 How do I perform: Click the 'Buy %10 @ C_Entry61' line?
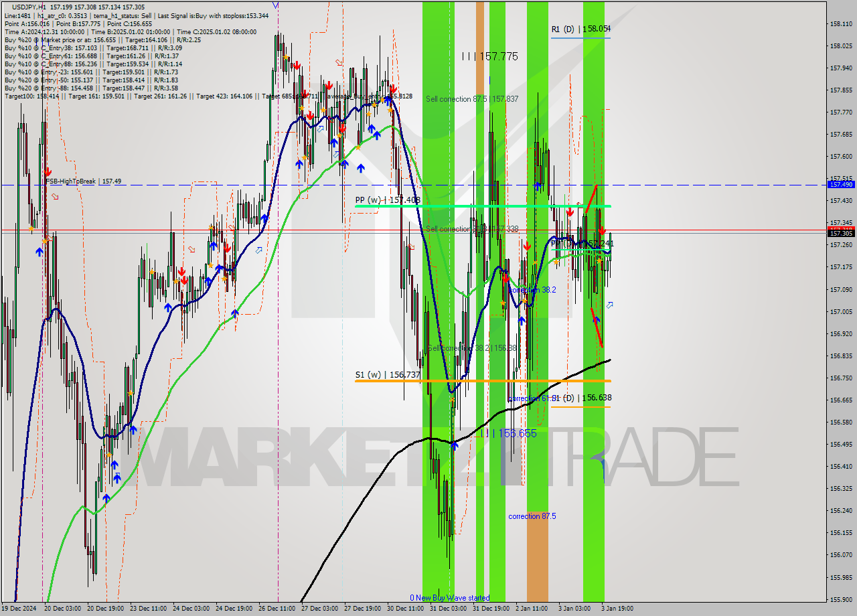(x=92, y=56)
